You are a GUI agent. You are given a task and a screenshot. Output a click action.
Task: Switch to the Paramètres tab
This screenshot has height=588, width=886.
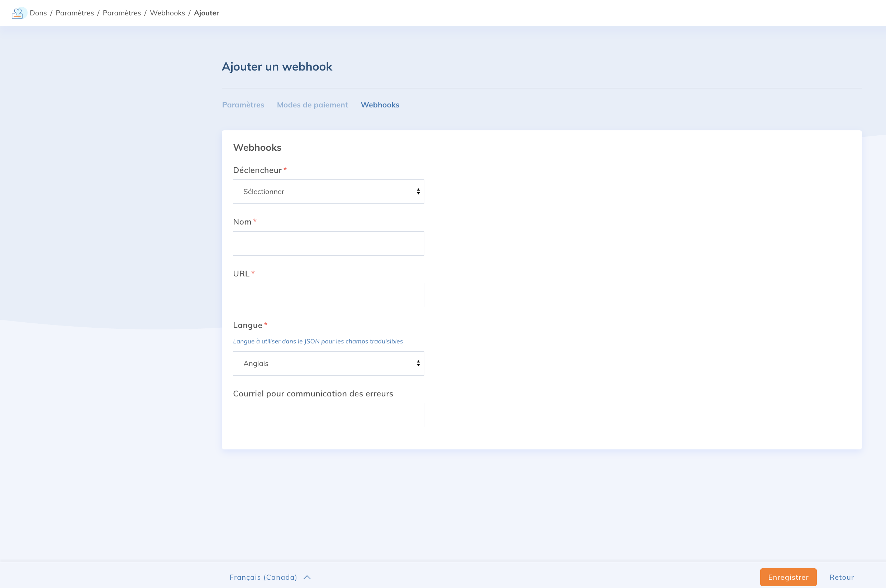(x=243, y=105)
